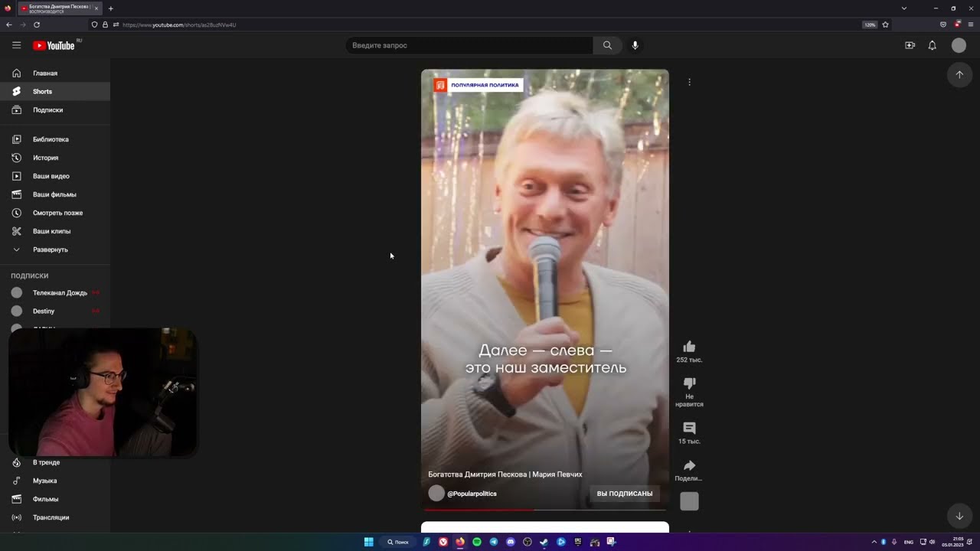
Task: Open Steam from the taskbar
Action: point(544,542)
